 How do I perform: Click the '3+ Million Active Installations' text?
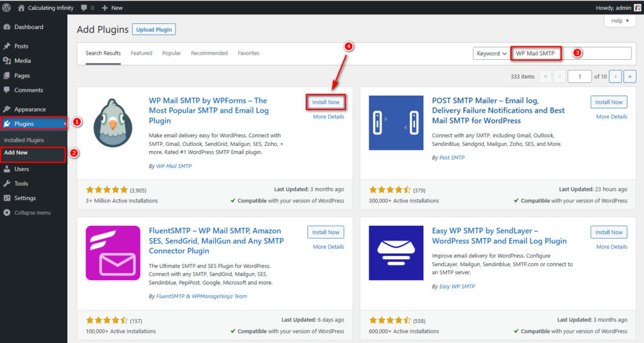tap(121, 201)
